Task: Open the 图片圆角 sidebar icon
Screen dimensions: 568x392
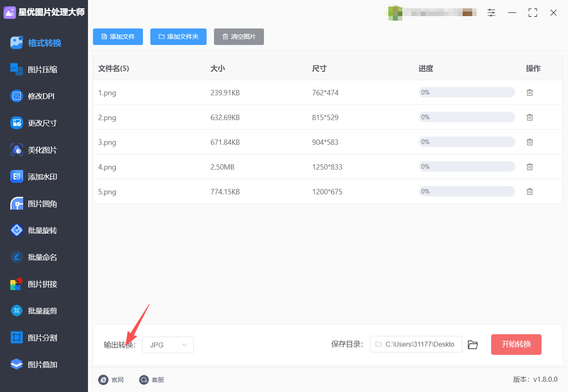Action: pos(17,203)
